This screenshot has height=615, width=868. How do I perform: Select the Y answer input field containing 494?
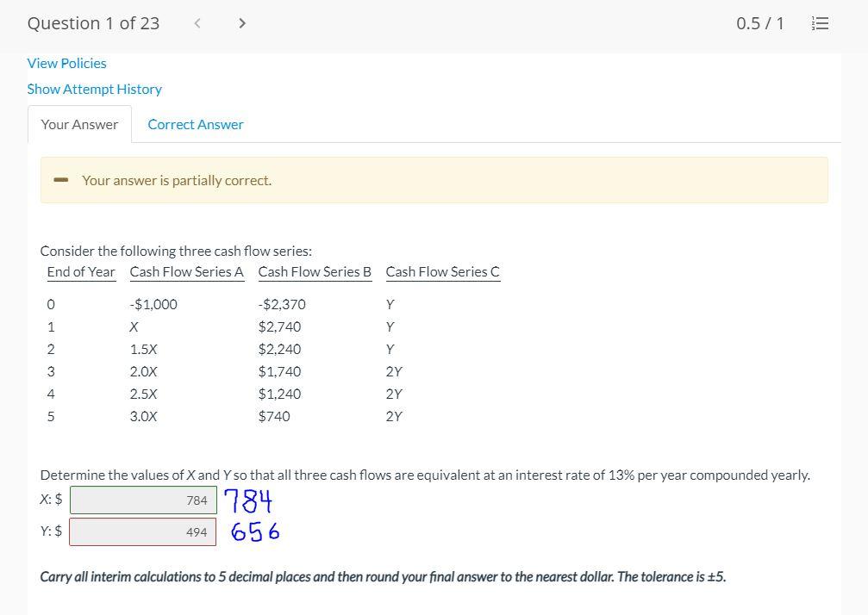click(142, 531)
